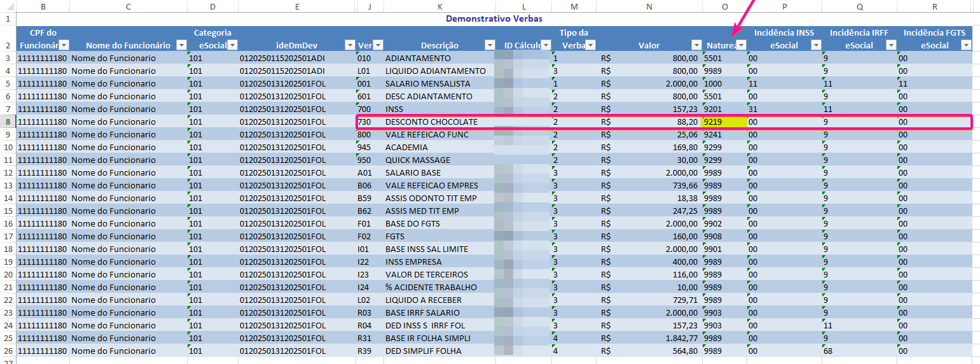Select column C header
The width and height of the screenshot is (980, 364).
click(x=128, y=6)
